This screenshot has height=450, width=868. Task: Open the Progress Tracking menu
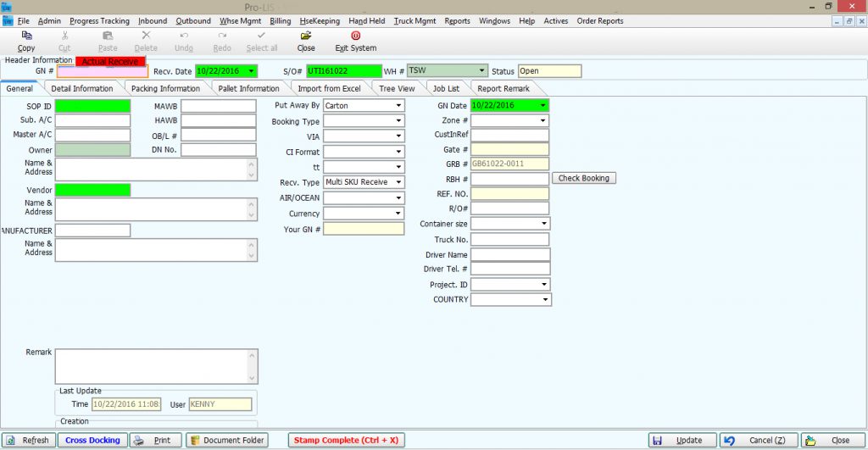(x=100, y=21)
